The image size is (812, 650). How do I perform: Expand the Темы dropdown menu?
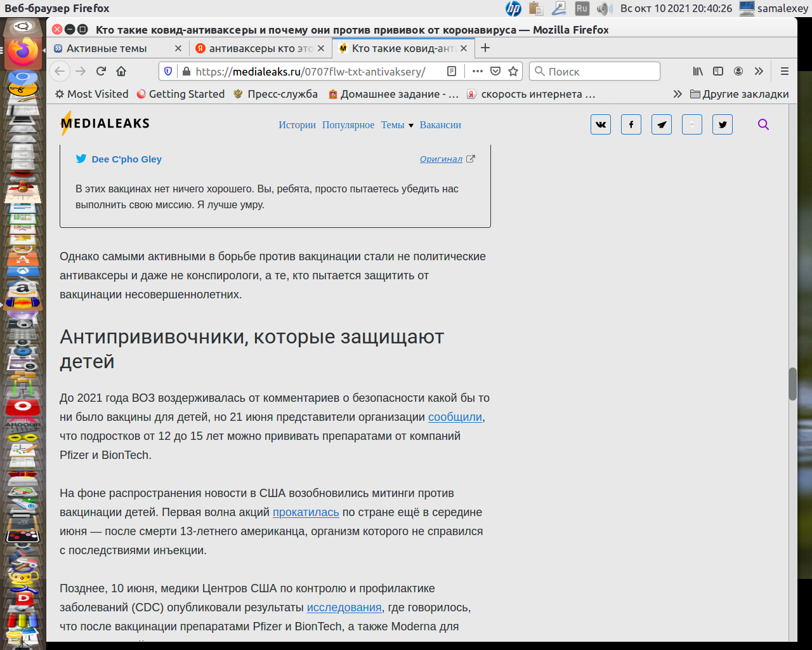click(x=397, y=125)
